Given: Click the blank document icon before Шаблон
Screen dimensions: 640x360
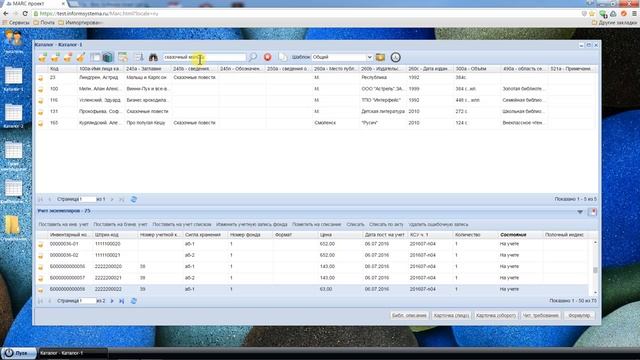Looking at the screenshot, I should (x=282, y=57).
